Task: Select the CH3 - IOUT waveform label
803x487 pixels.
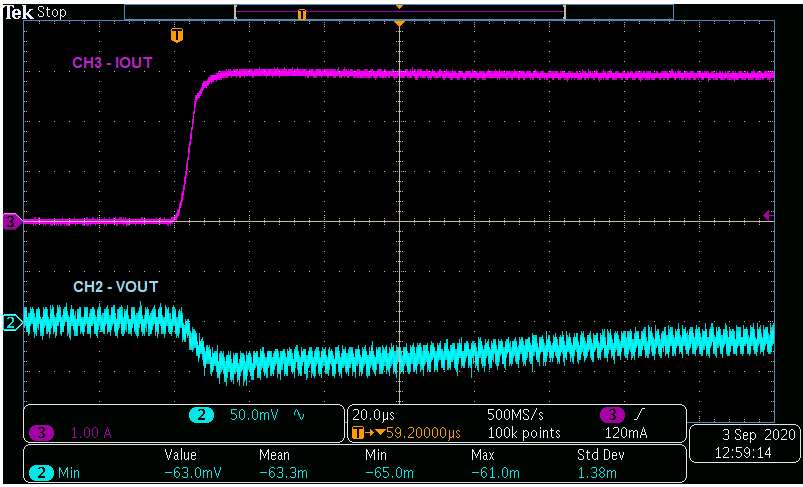Action: pos(111,63)
